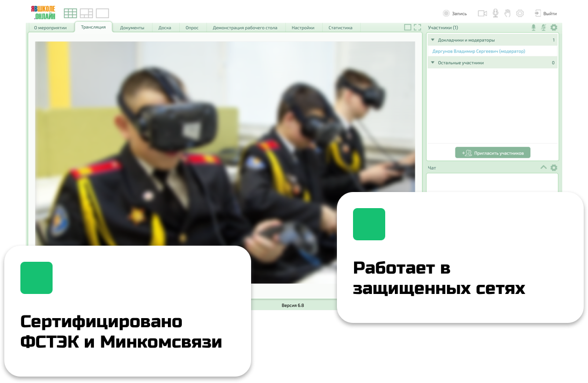
Task: Open the О мероприятии tab
Action: pos(50,28)
